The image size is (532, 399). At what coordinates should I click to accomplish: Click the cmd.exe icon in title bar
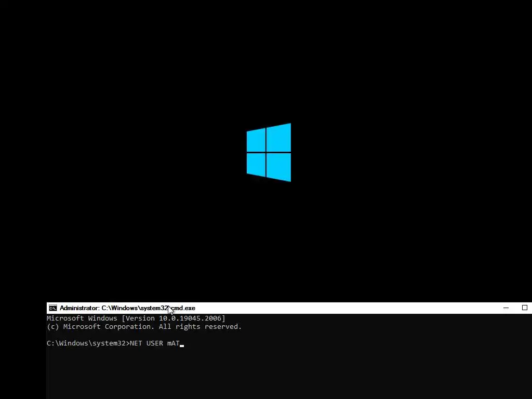coord(53,308)
